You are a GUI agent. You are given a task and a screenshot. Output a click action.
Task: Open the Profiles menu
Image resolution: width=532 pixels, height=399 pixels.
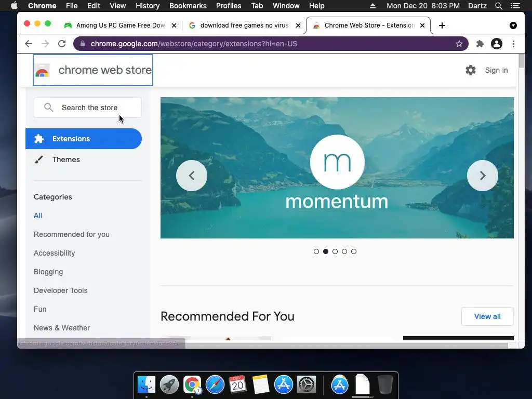coord(229,6)
